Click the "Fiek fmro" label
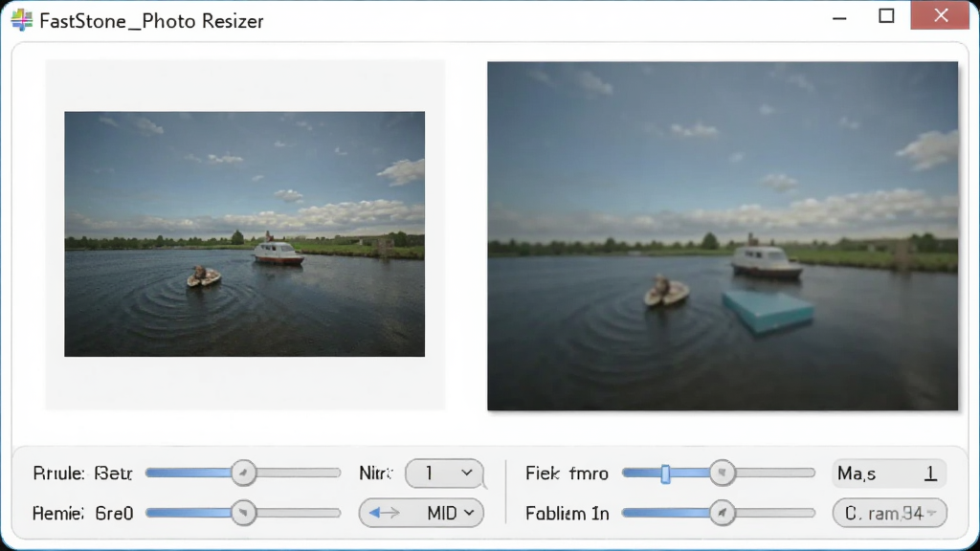The width and height of the screenshot is (980, 551). pyautogui.click(x=567, y=474)
